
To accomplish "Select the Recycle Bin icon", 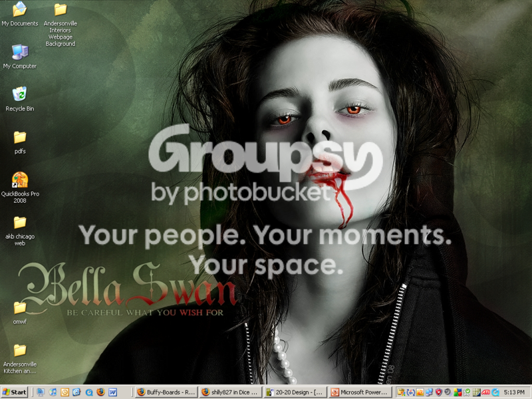I will [20, 99].
